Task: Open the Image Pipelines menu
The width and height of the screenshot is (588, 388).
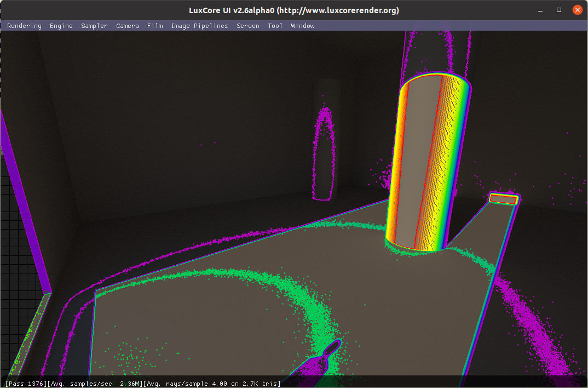Action: tap(198, 26)
